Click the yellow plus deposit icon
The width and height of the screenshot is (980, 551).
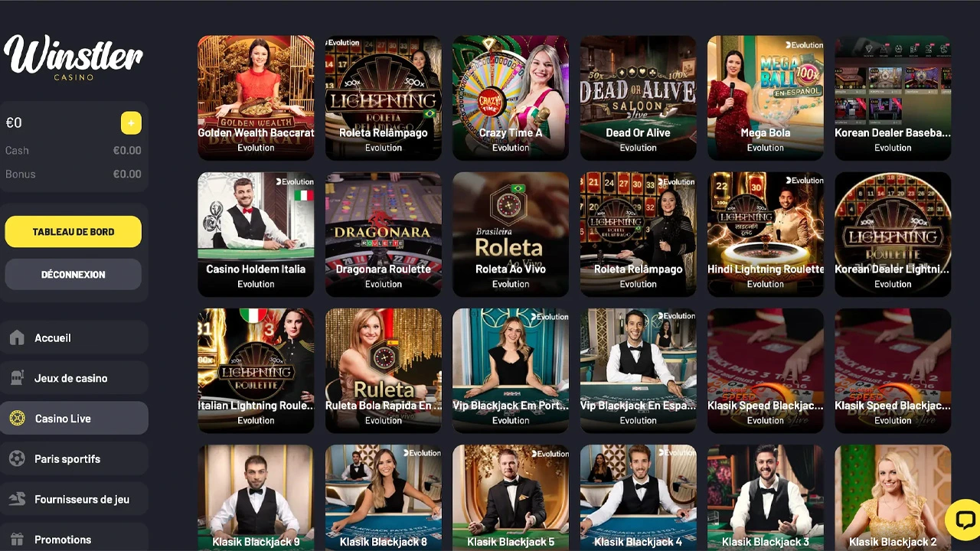click(131, 122)
